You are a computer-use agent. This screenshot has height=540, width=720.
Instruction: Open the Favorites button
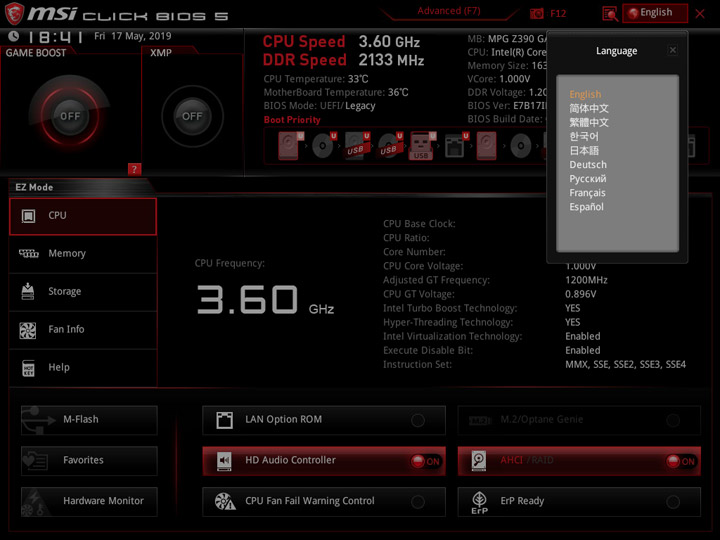[x=89, y=461]
